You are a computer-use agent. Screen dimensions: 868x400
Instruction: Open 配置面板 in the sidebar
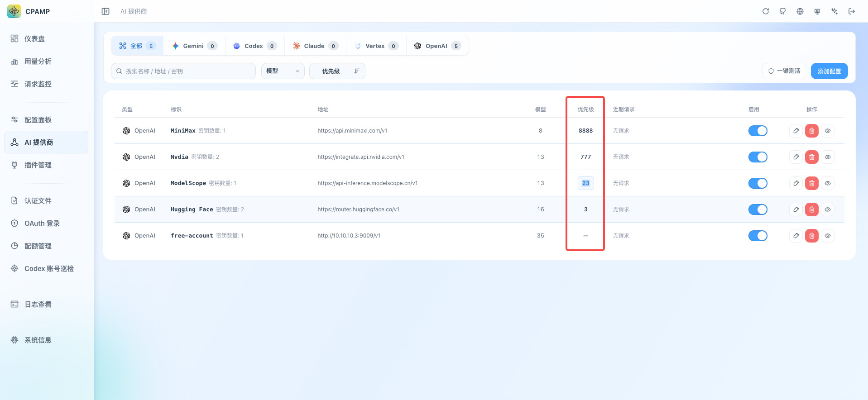coord(46,119)
